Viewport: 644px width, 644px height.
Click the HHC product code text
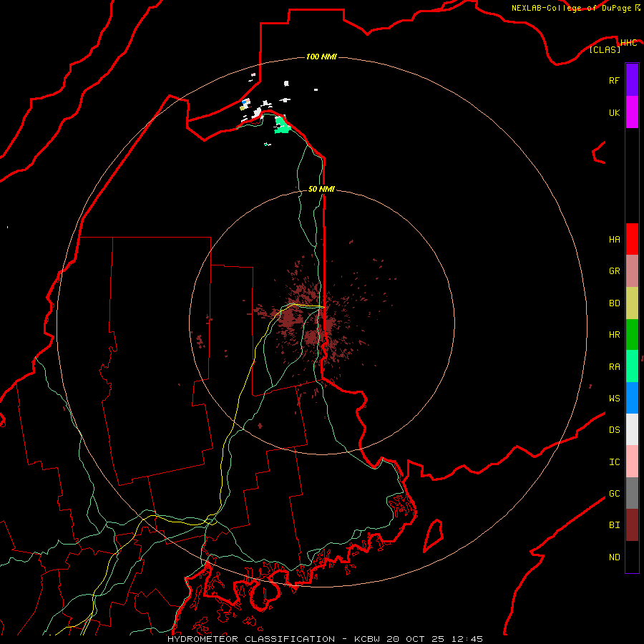(628, 43)
